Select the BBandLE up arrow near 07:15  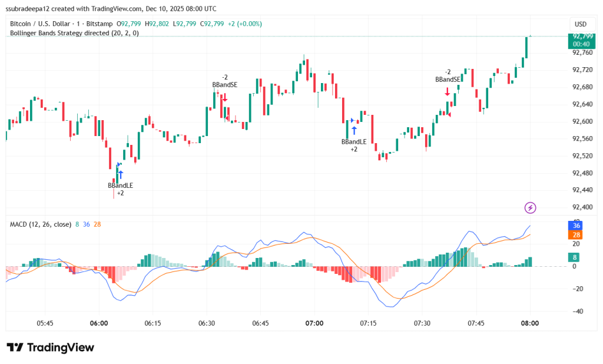pos(354,129)
